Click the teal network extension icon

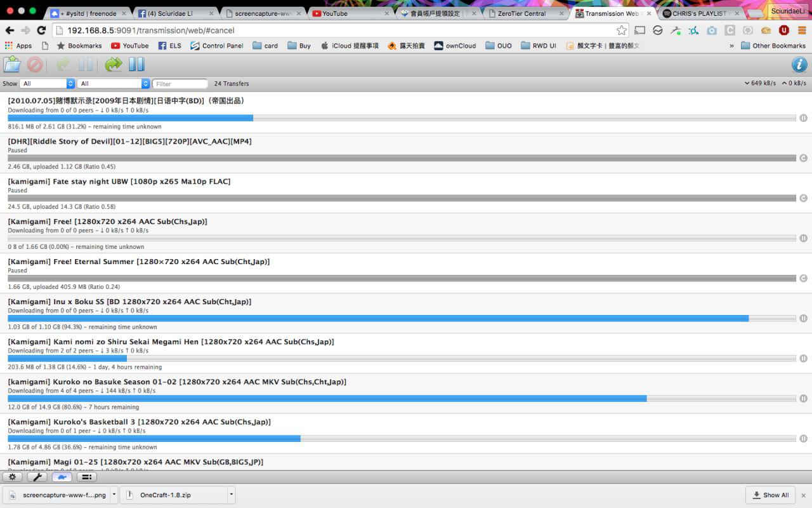[x=694, y=30]
